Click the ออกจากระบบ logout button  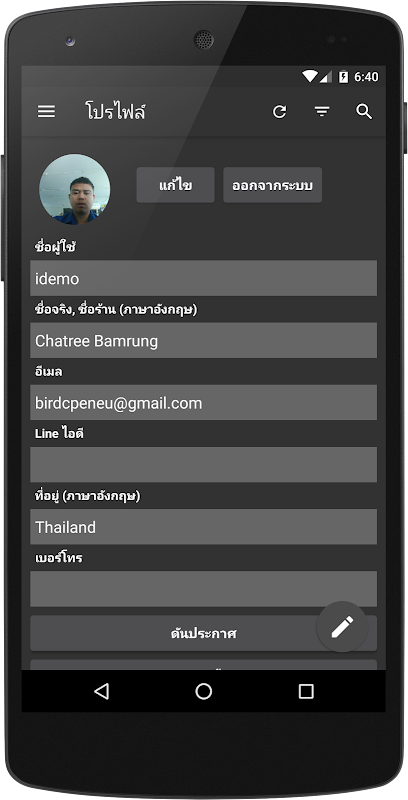[272, 185]
